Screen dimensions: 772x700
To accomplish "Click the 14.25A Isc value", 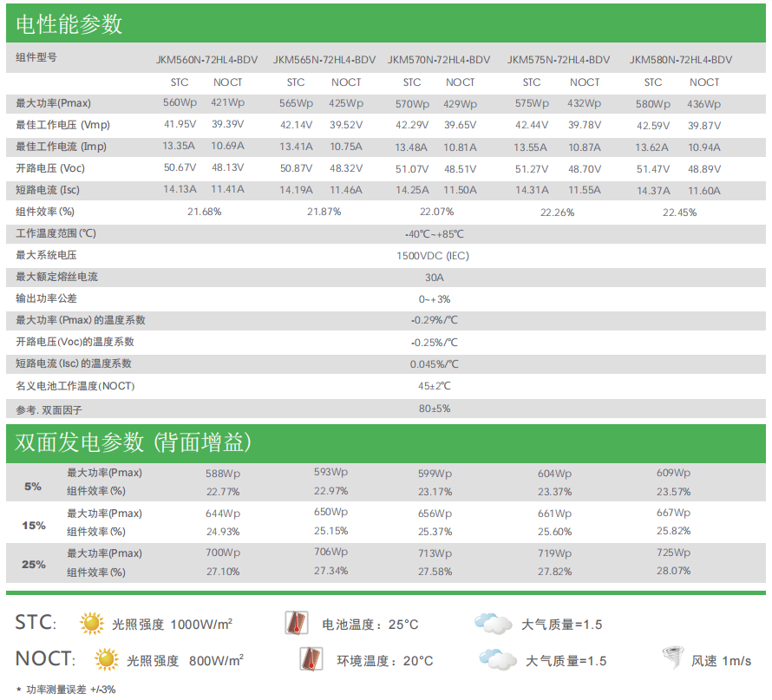I will [x=412, y=190].
